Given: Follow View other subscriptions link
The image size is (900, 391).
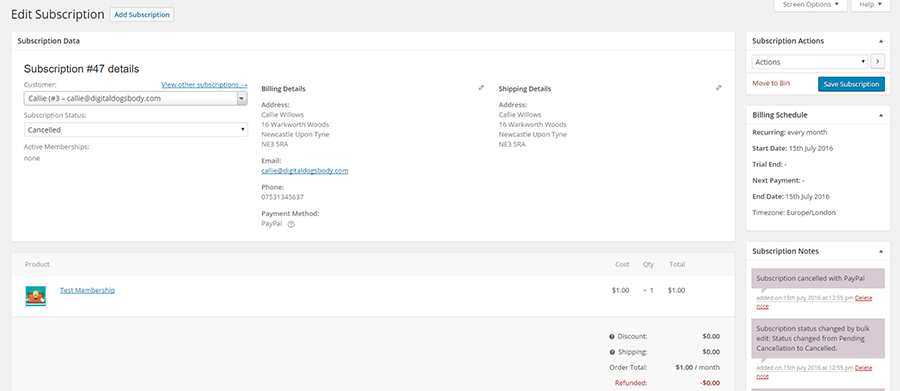Looking at the screenshot, I should pyautogui.click(x=204, y=85).
